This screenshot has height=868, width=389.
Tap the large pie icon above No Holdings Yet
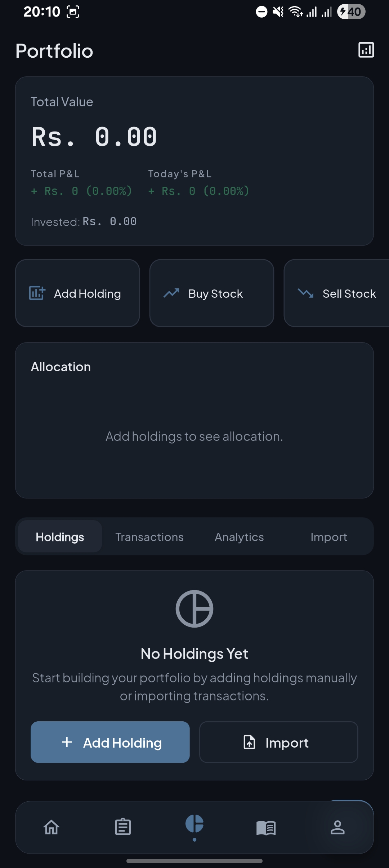coord(194,609)
